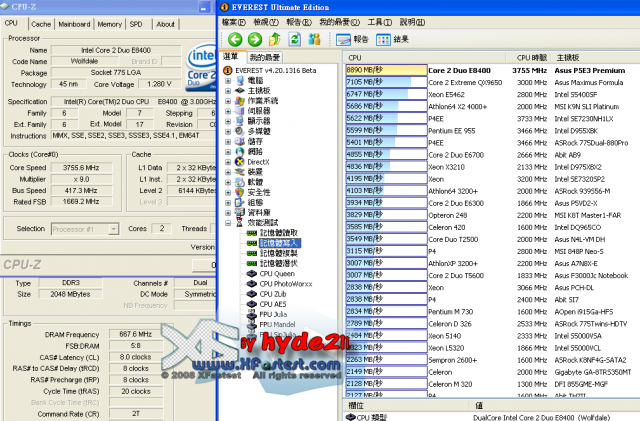The image size is (640, 421).
Task: Open CPU PhotoWorxx benchmark
Action: click(x=286, y=284)
